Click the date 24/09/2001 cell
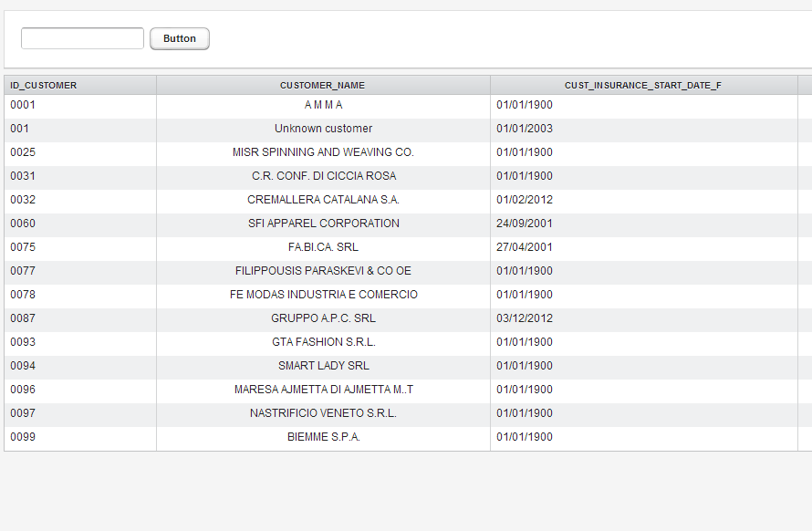This screenshot has width=812, height=531. click(x=525, y=224)
